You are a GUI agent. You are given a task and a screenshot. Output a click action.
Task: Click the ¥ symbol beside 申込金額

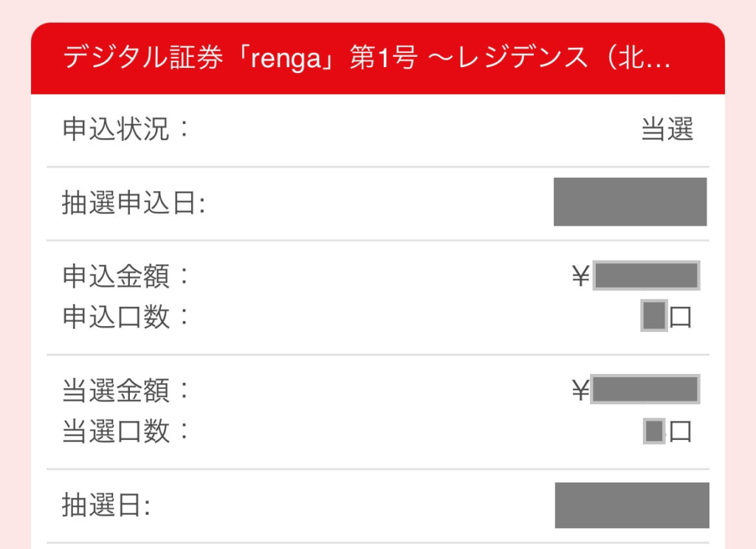[x=580, y=275]
